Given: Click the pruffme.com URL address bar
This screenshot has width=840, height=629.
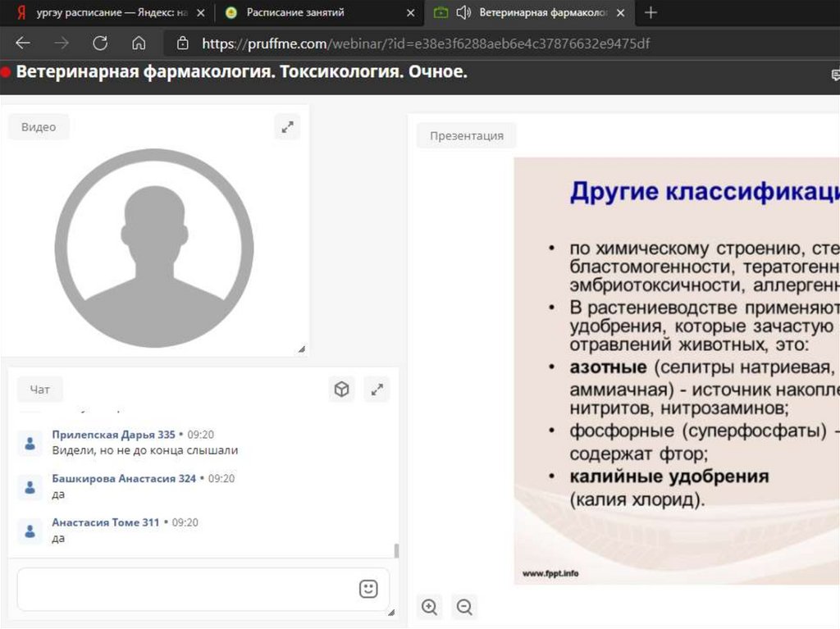Looking at the screenshot, I should (427, 43).
